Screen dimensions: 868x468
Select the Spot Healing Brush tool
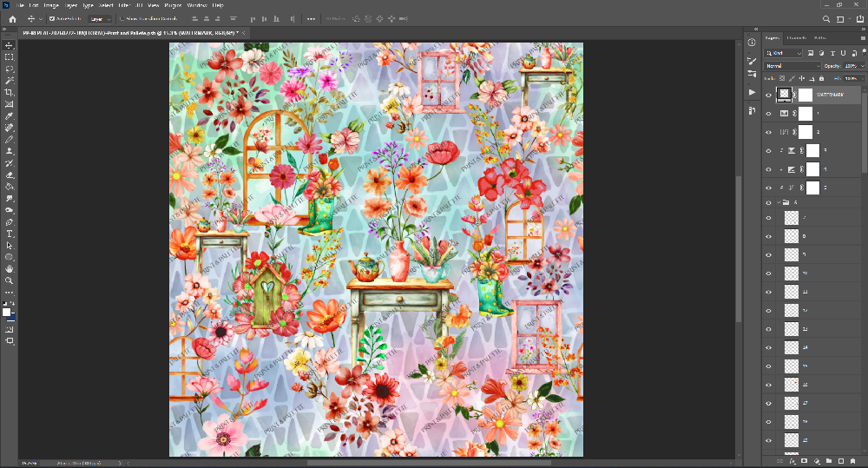click(10, 128)
